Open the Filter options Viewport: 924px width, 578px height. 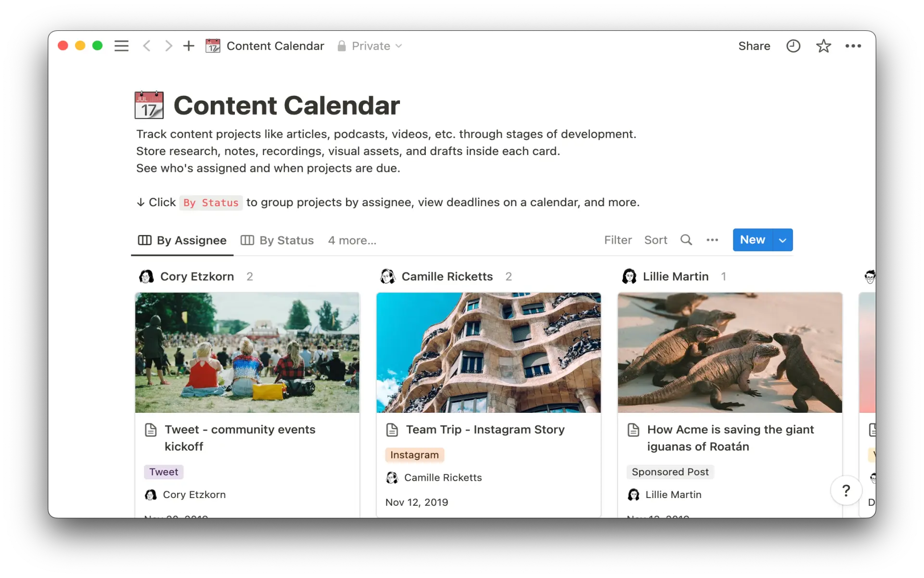(618, 240)
